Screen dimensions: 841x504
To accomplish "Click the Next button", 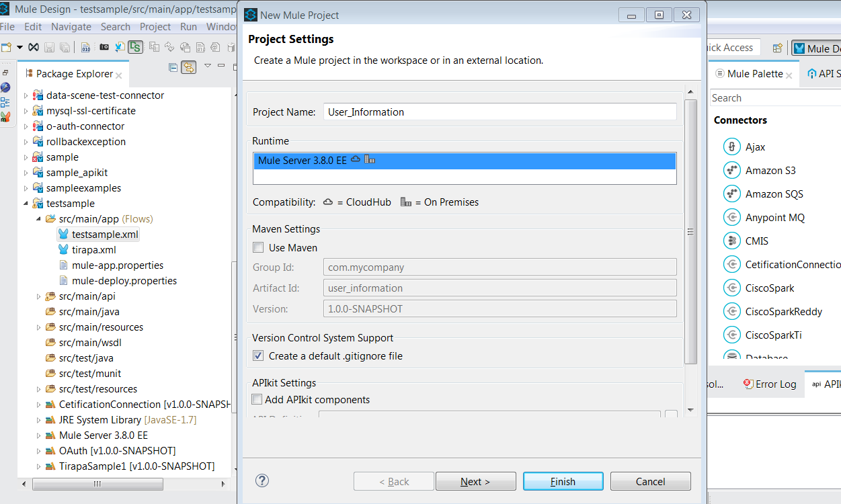I will pos(476,482).
